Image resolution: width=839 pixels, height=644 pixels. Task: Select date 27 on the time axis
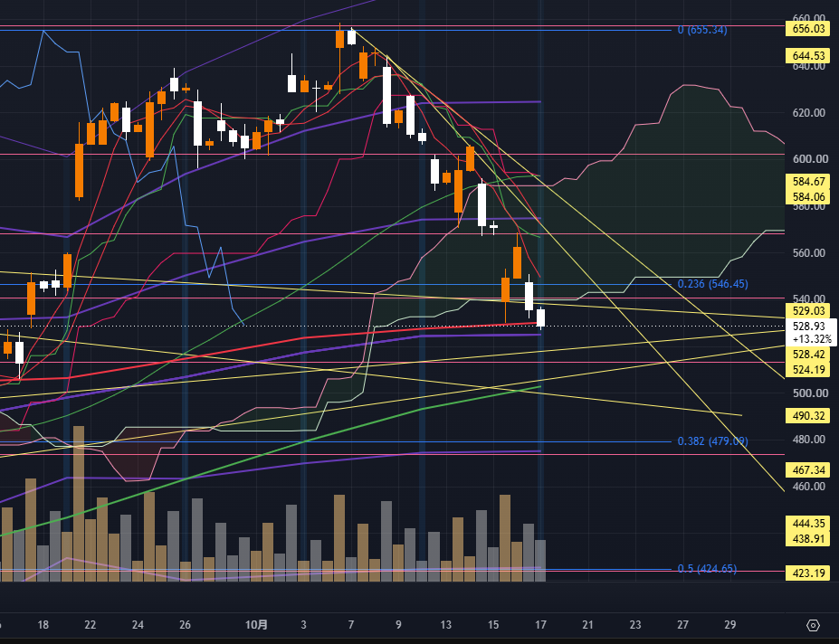click(x=682, y=625)
